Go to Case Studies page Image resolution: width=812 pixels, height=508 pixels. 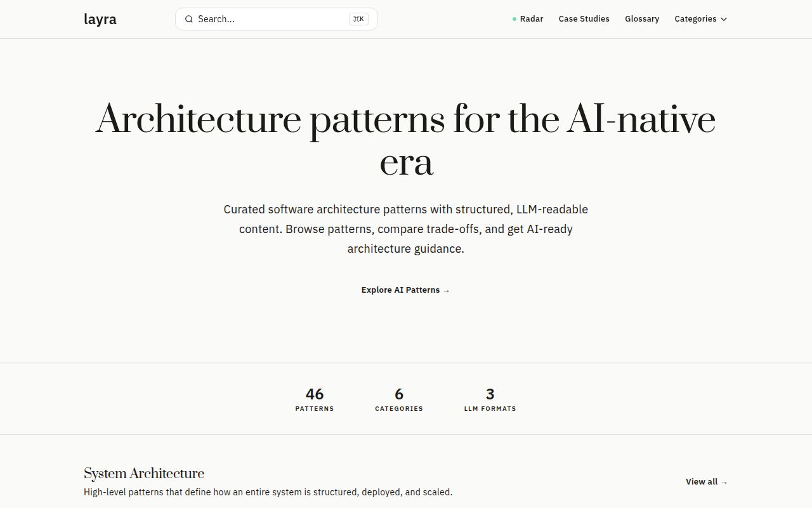click(x=584, y=19)
